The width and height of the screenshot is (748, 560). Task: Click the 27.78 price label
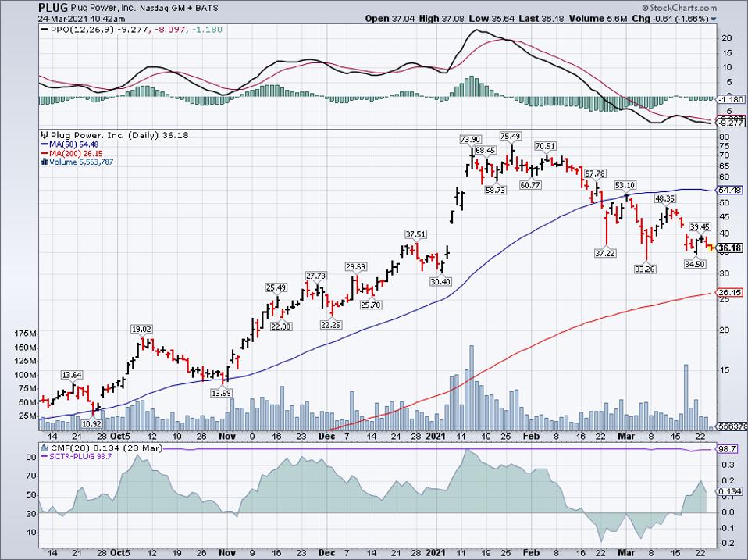click(x=316, y=276)
